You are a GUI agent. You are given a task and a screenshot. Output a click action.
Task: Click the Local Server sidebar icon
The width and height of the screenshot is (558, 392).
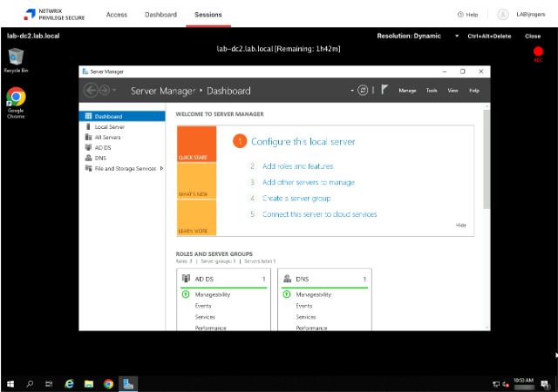click(88, 126)
